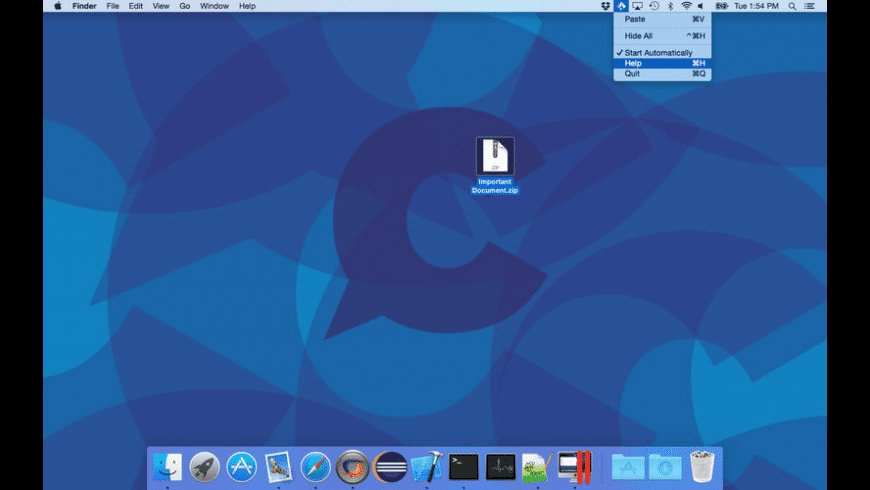
Task: Open the Applications folder stack in Dock
Action: point(628,467)
